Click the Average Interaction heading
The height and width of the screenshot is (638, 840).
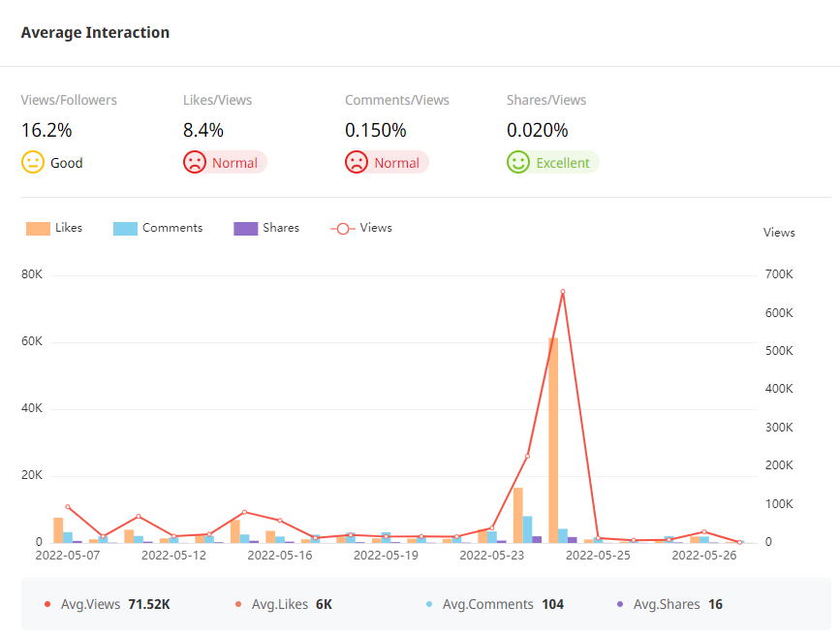pos(95,33)
